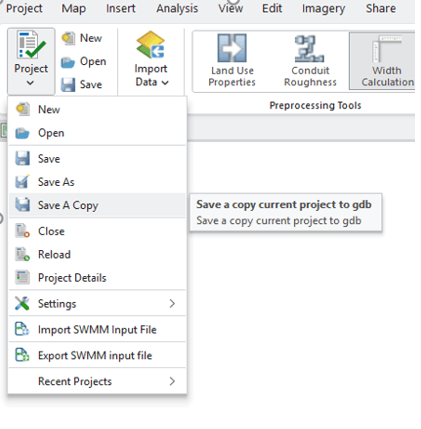421x429 pixels.
Task: Select the Save A Copy menu label
Action: pyautogui.click(x=68, y=205)
